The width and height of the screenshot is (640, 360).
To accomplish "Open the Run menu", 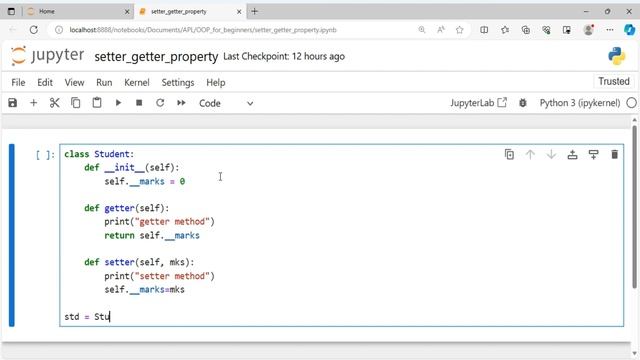I will [x=104, y=82].
